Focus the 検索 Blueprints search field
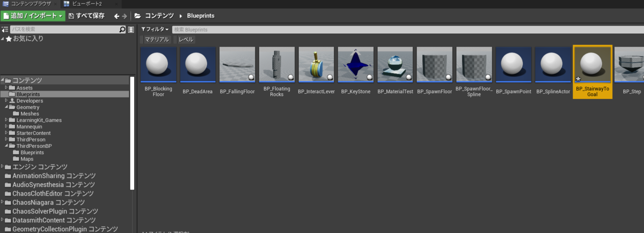644x233 pixels. click(407, 29)
